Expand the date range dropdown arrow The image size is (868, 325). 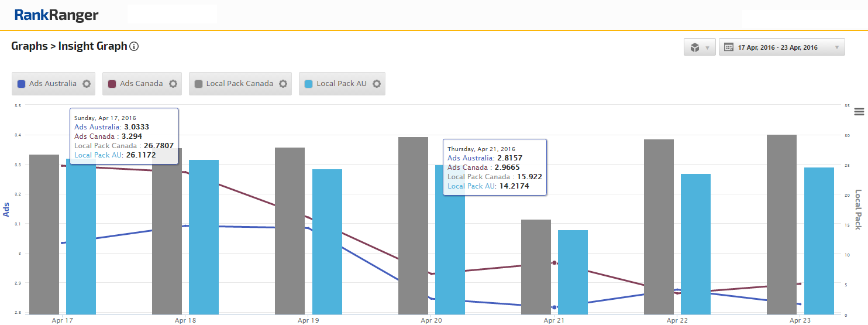coord(837,47)
